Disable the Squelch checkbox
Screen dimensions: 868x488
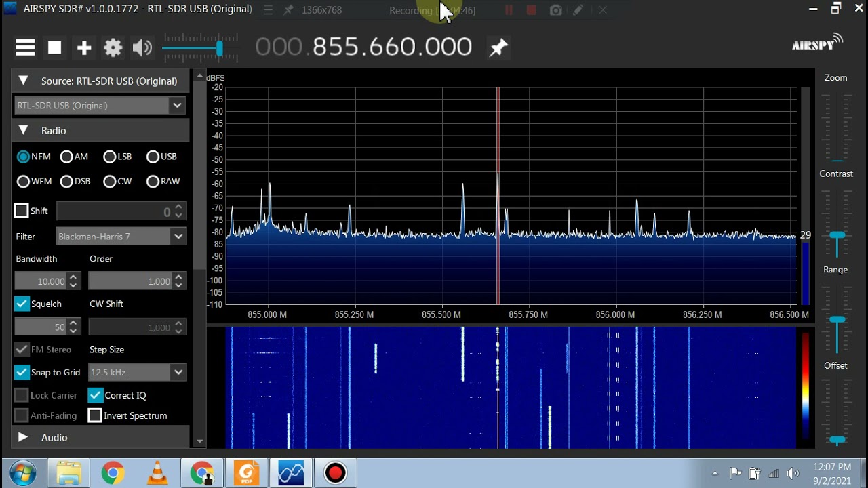click(22, 304)
